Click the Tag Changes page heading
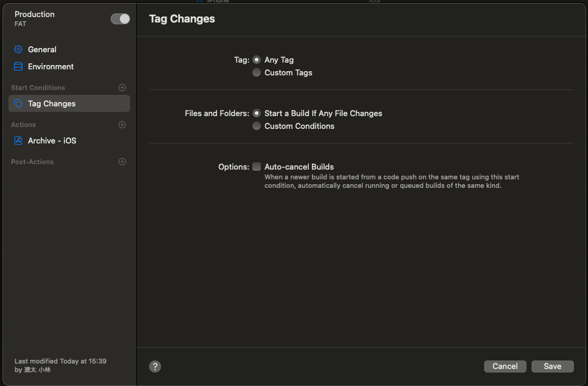The width and height of the screenshot is (588, 386). [182, 19]
